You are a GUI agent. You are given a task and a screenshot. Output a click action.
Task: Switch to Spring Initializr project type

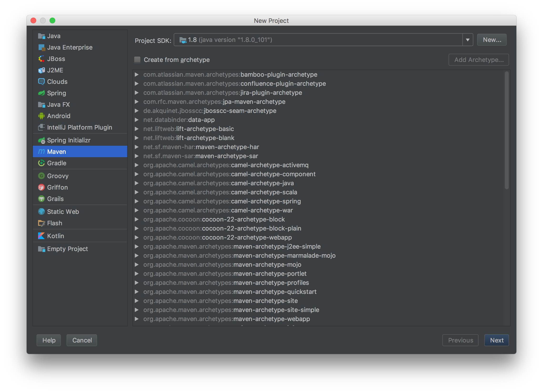coord(80,140)
